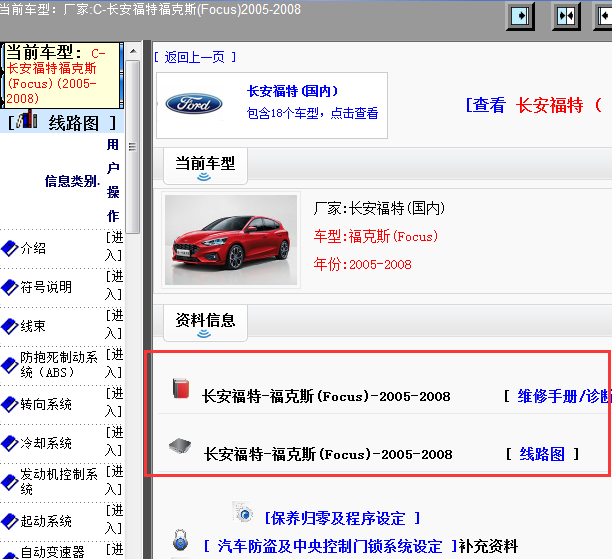
Task: Click the blue book icon next to 起动系统
Action: (x=9, y=522)
